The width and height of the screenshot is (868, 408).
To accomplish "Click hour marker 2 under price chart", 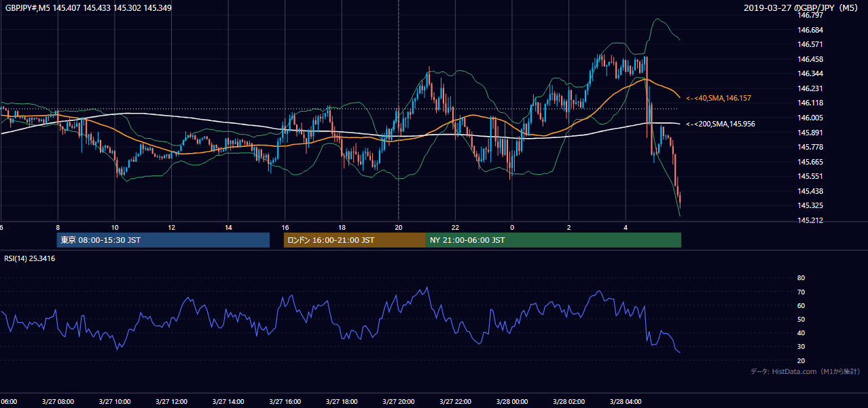I will (x=569, y=227).
